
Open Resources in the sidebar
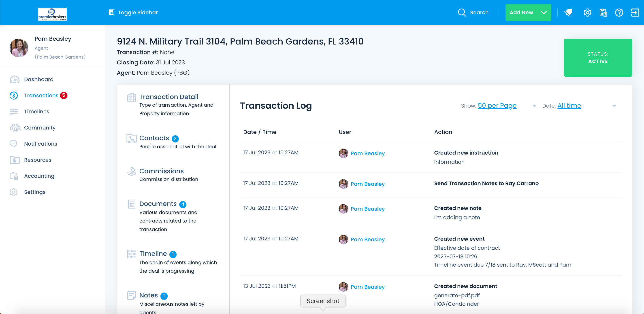tap(38, 160)
